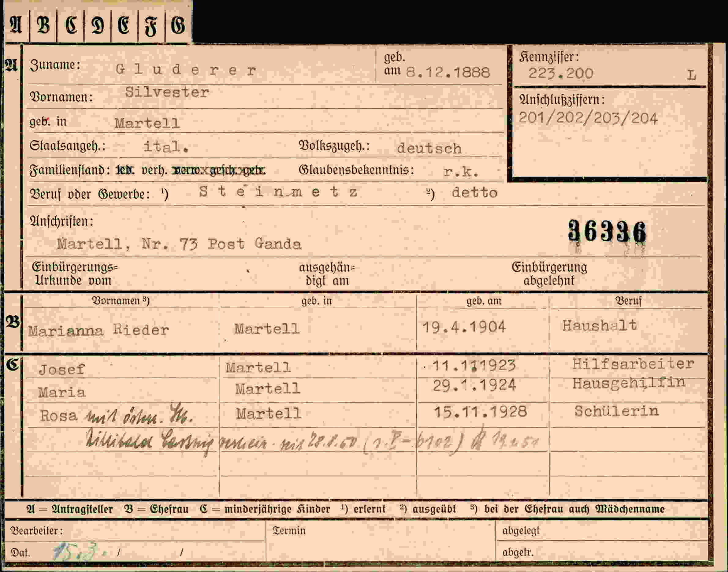The width and height of the screenshot is (728, 572).
Task: Click legend 'A = Antragsteller'
Action: 70,509
